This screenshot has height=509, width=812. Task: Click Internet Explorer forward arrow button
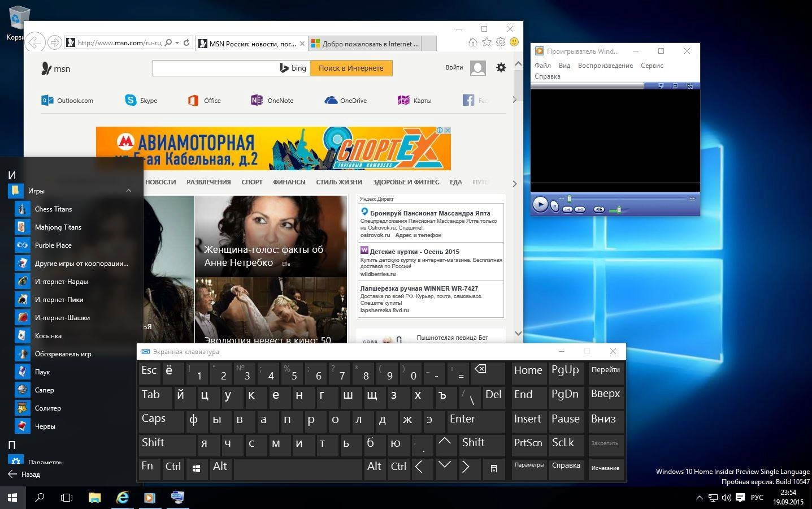point(54,42)
